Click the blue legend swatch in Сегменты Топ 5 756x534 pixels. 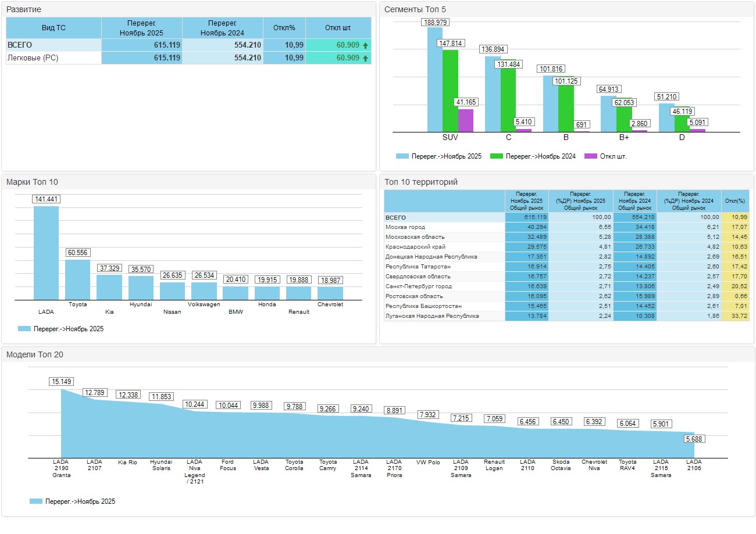(402, 156)
